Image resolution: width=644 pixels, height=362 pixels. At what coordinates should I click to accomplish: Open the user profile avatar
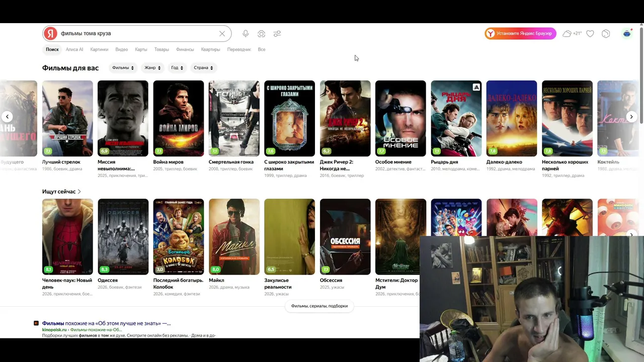(627, 34)
